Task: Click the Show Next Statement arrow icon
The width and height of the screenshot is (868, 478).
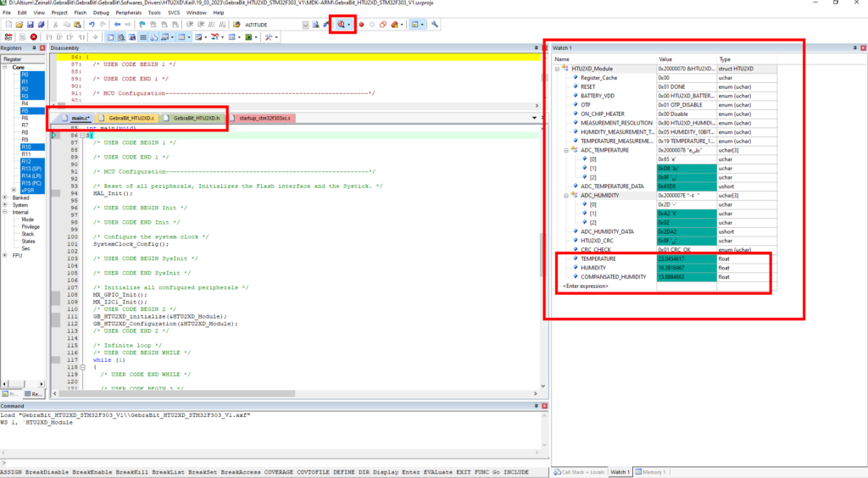Action: pyautogui.click(x=95, y=37)
